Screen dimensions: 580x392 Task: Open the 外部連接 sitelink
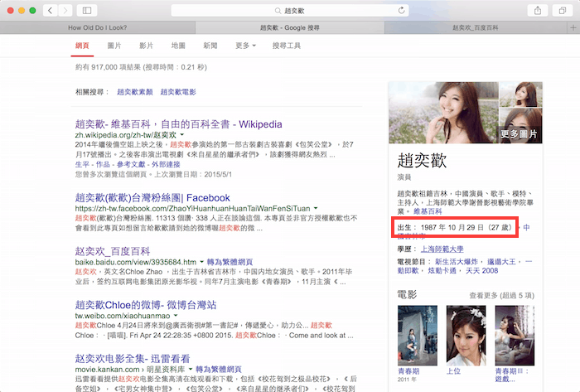pyautogui.click(x=166, y=164)
